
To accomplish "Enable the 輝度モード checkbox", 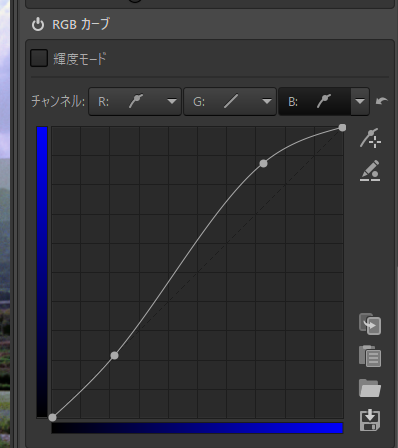I will click(39, 58).
